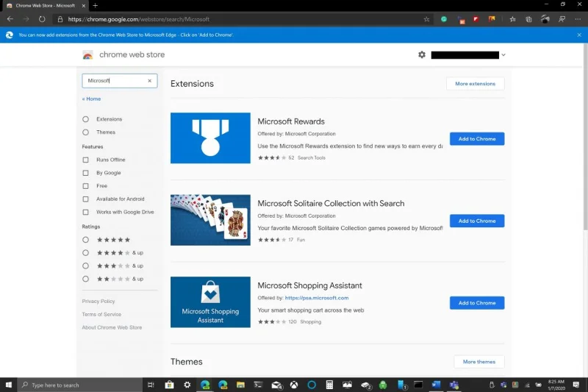Open the Chrome Web Store settings gear
The width and height of the screenshot is (588, 392).
(x=422, y=54)
